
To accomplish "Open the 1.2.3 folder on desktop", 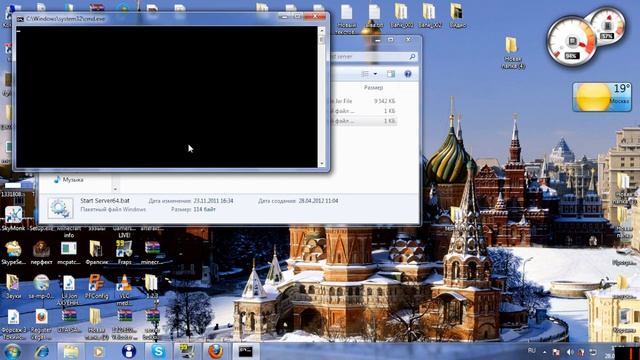I will 151,287.
